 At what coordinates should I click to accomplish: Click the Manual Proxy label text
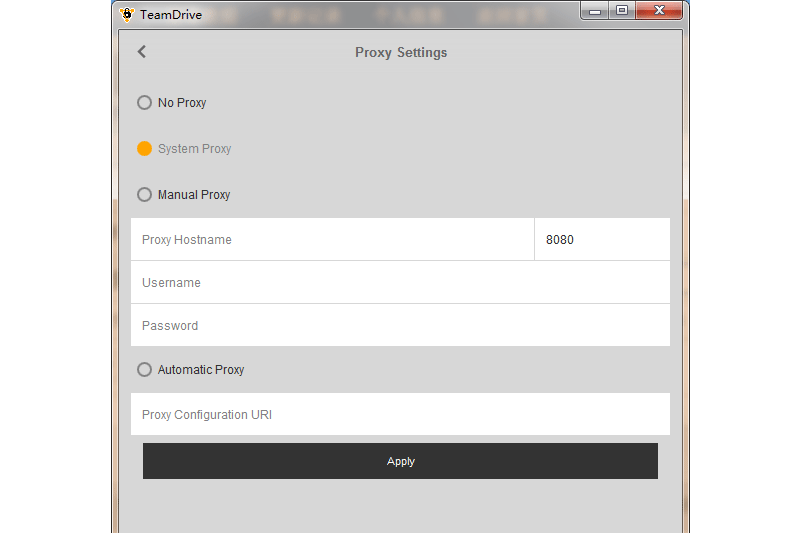[194, 195]
